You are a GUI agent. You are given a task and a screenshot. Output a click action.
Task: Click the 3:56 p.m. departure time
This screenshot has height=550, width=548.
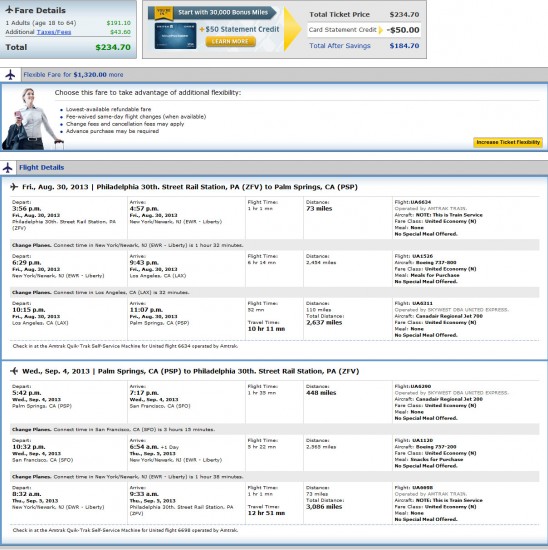(x=27, y=209)
